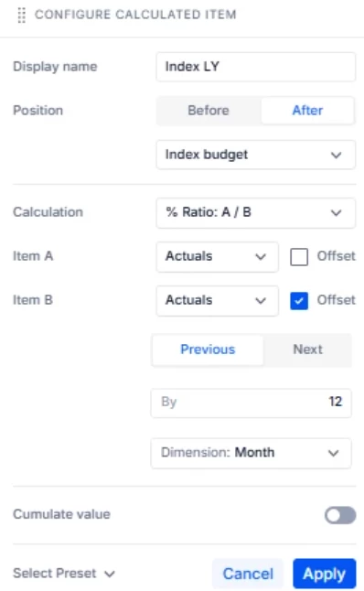Cancel the calculated item configuration

(x=248, y=574)
